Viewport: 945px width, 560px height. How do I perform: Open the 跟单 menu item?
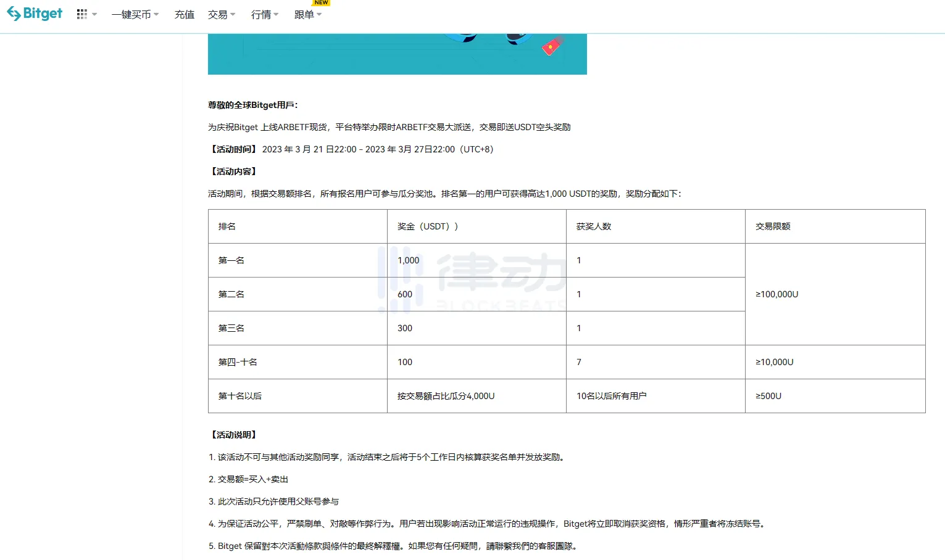(x=307, y=15)
